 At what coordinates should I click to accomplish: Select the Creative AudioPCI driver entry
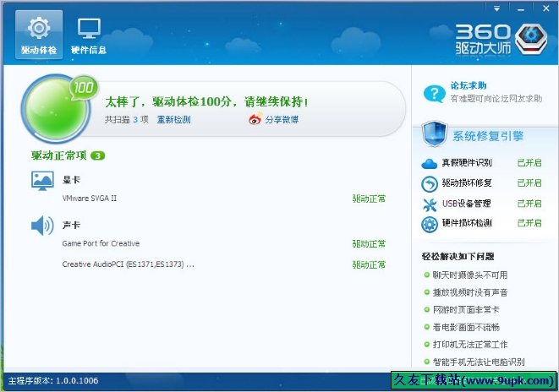(128, 264)
